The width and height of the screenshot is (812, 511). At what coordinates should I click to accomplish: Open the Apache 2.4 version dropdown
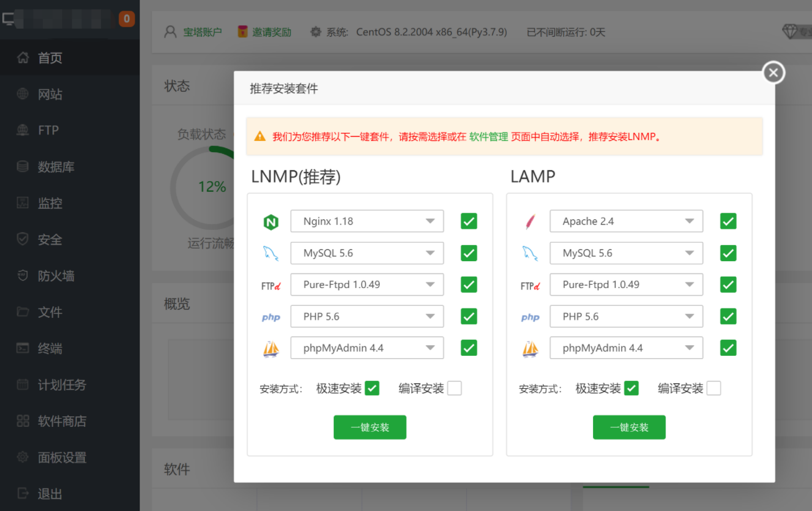click(626, 221)
